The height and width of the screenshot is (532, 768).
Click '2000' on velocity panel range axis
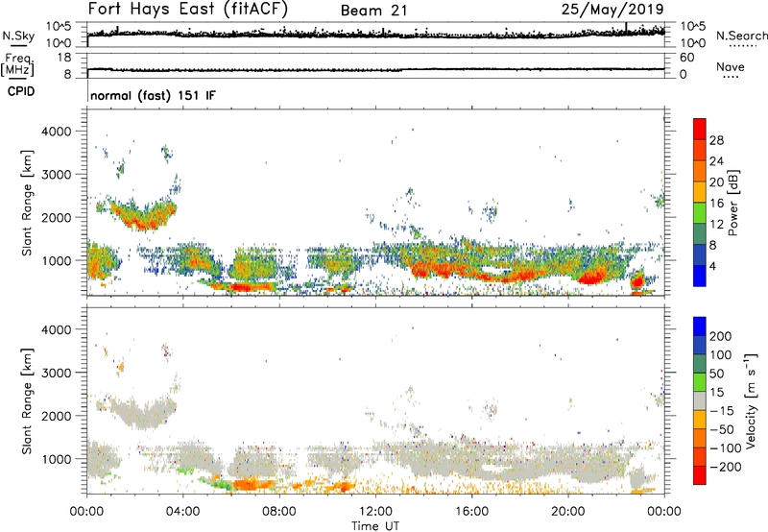tap(57, 416)
